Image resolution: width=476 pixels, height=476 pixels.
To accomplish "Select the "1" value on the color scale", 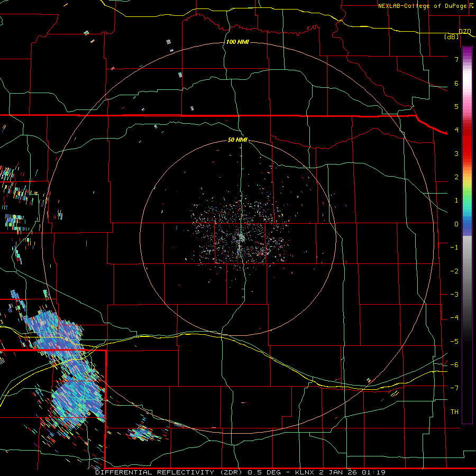I will (456, 200).
